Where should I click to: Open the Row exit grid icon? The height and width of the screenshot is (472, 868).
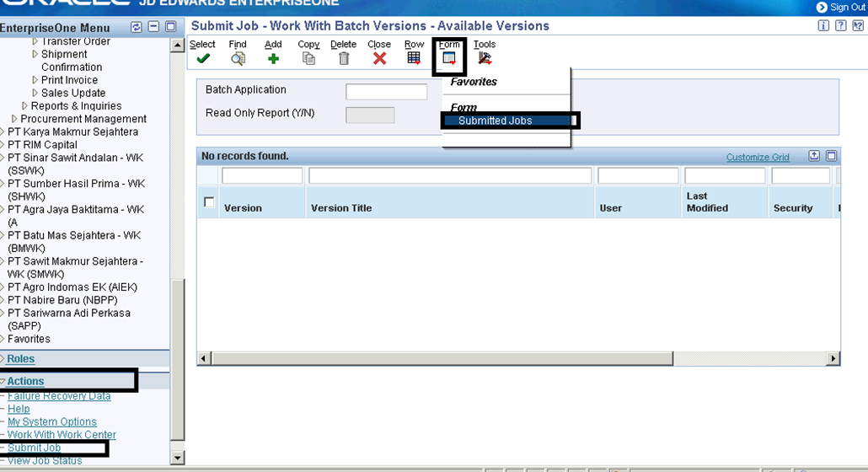tap(414, 58)
